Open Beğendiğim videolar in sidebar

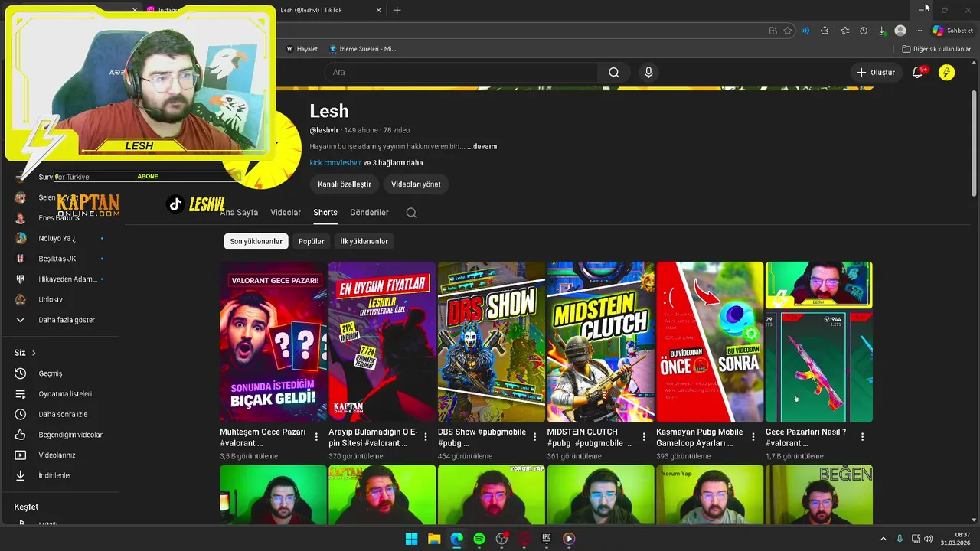(70, 435)
